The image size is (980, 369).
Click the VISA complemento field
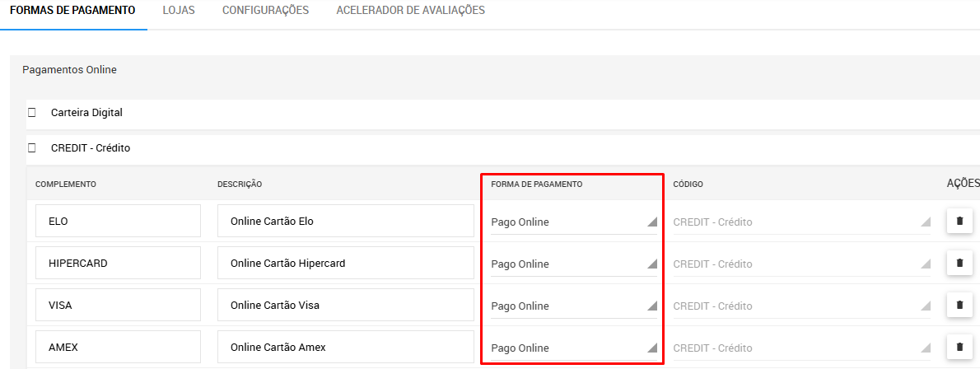[118, 305]
